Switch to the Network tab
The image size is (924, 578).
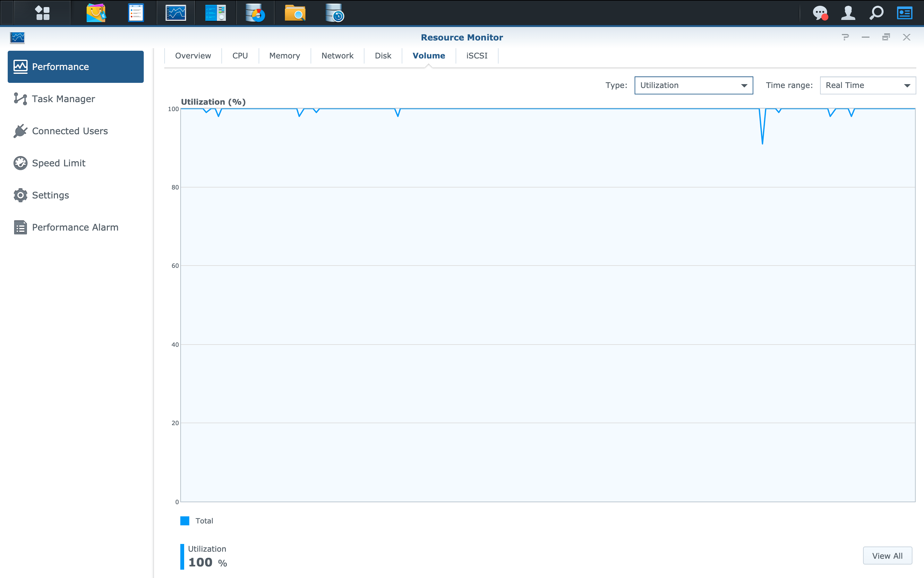click(x=337, y=56)
